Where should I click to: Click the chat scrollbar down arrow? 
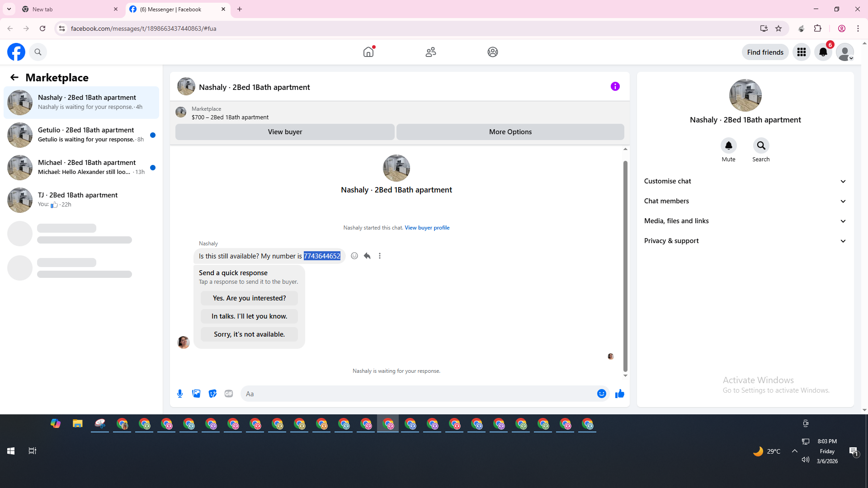click(625, 375)
